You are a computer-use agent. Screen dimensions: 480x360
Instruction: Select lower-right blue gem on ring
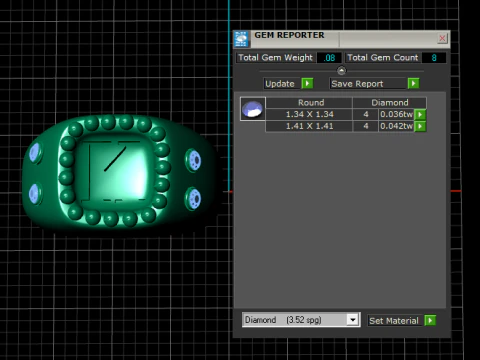(x=194, y=199)
